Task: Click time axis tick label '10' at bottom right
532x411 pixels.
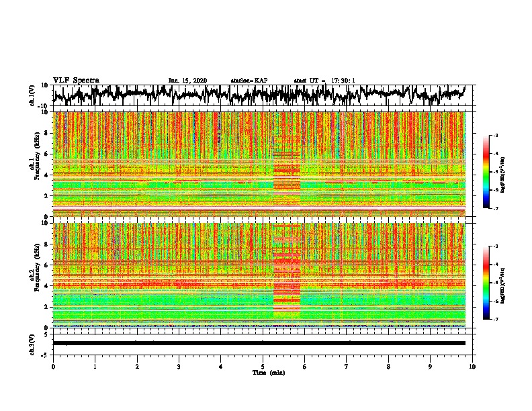Action: pos(472,367)
